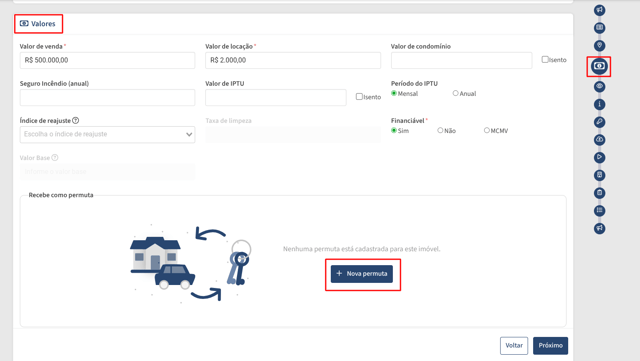This screenshot has width=640, height=361.
Task: Open the list step icon
Action: click(599, 211)
